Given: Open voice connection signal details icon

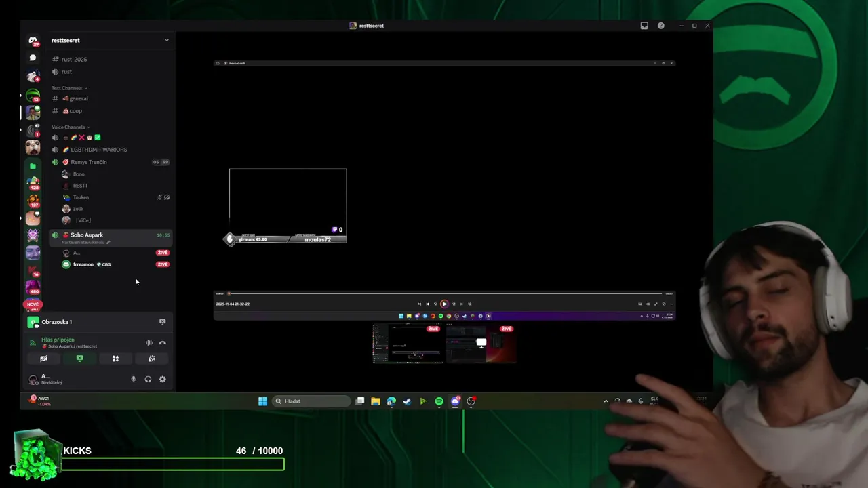Looking at the screenshot, I should pyautogui.click(x=33, y=343).
